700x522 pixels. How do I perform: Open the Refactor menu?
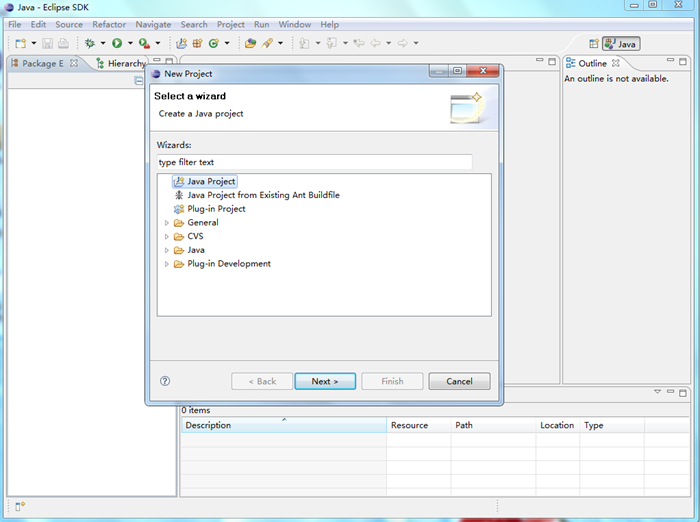(109, 25)
